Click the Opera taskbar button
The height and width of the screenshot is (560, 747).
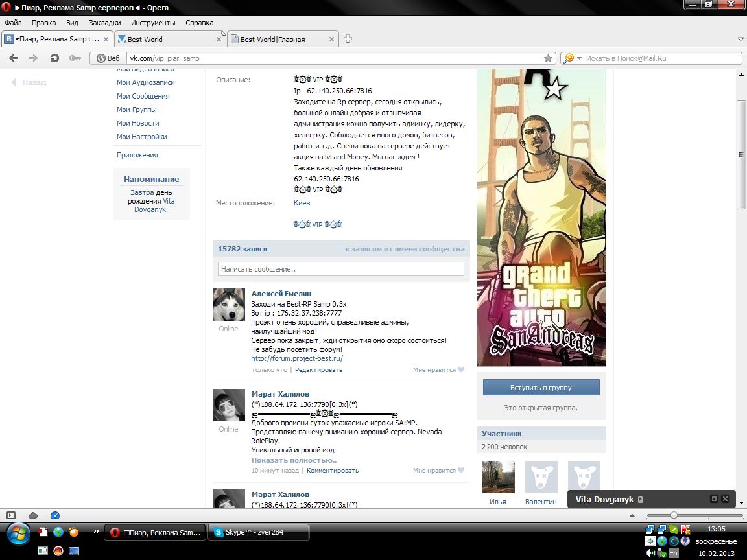(x=155, y=532)
